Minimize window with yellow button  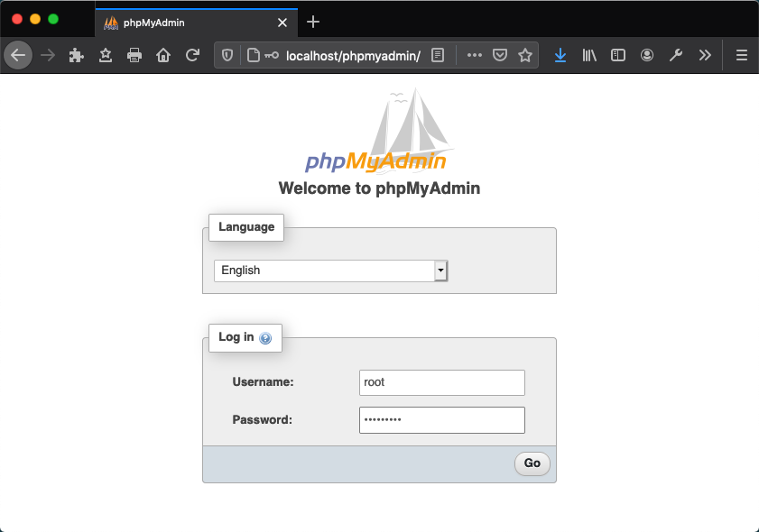point(35,19)
